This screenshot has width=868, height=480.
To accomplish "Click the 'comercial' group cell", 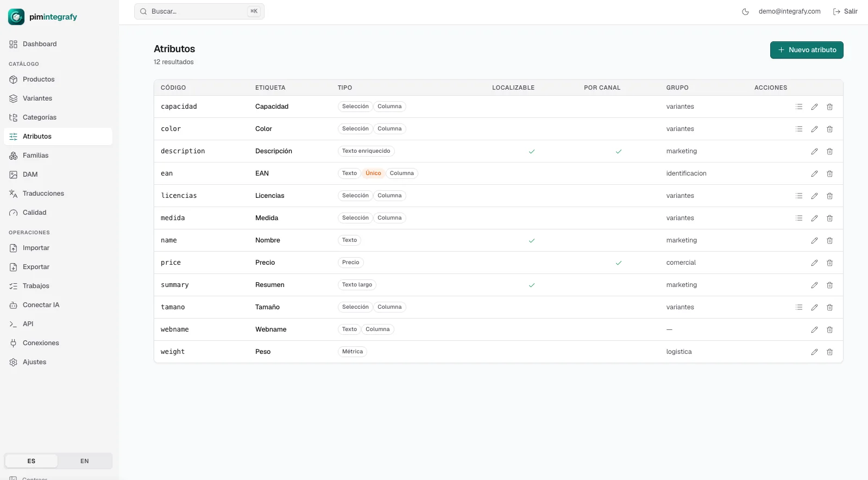I will coord(681,263).
